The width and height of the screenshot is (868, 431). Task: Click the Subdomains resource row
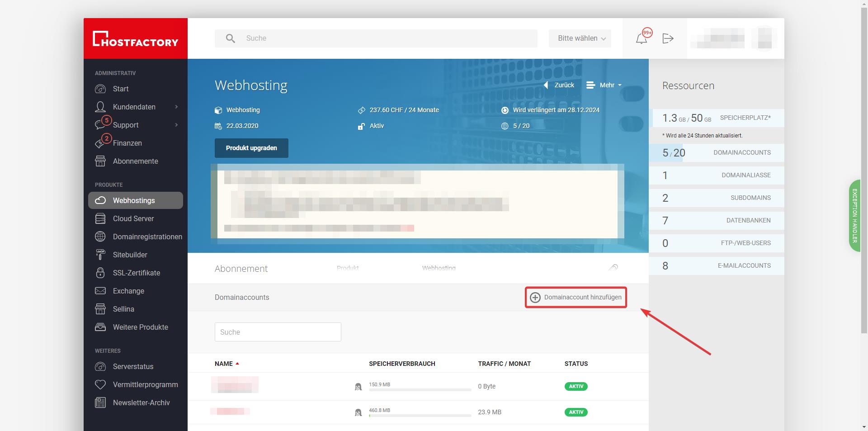(x=717, y=198)
